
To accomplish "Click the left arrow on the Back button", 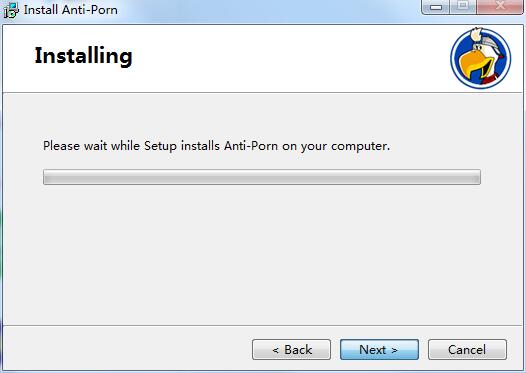I will coord(276,351).
